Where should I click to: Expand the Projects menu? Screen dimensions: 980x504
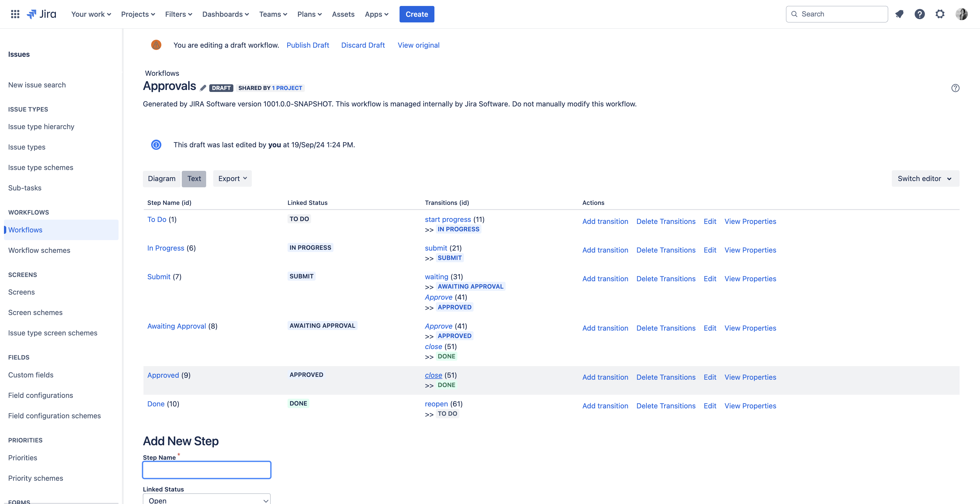pyautogui.click(x=138, y=14)
